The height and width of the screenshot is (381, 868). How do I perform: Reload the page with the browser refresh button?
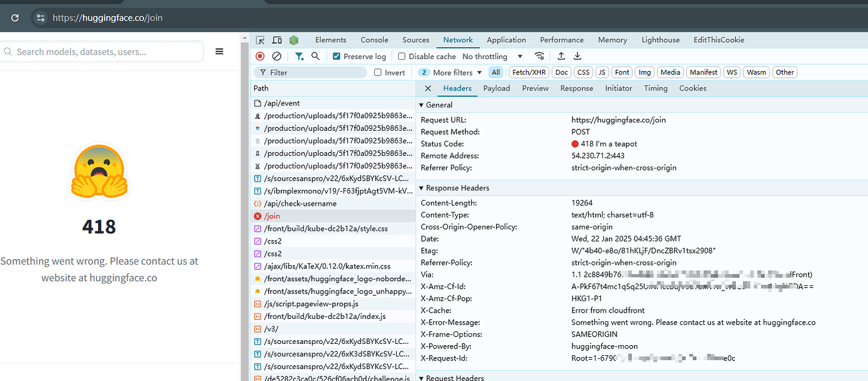[x=15, y=18]
